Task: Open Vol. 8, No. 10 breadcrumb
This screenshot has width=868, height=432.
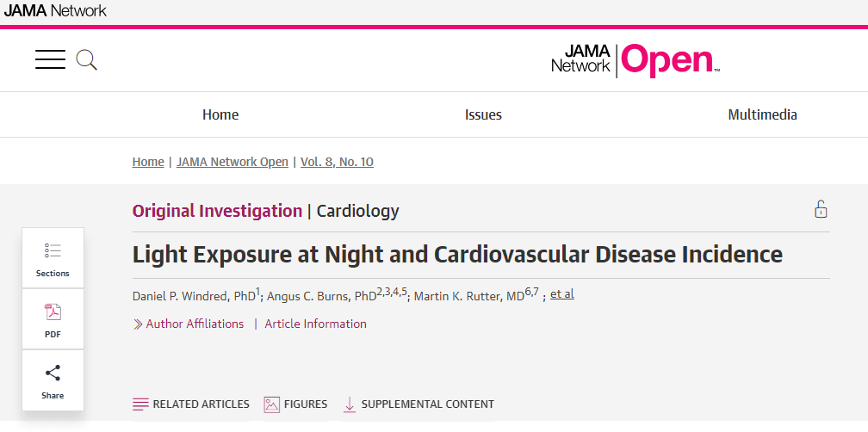Action: point(337,162)
